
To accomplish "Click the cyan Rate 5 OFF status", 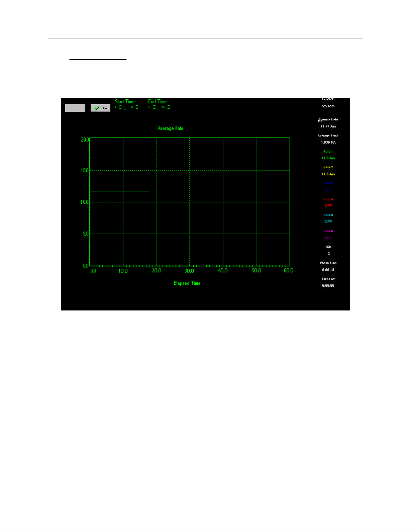I will tap(328, 222).
